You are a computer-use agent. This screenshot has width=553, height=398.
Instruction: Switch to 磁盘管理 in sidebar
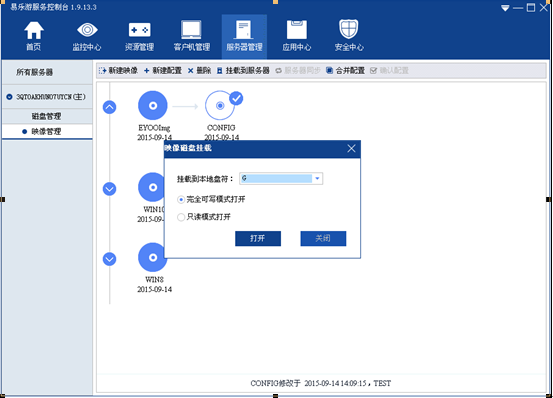point(47,116)
